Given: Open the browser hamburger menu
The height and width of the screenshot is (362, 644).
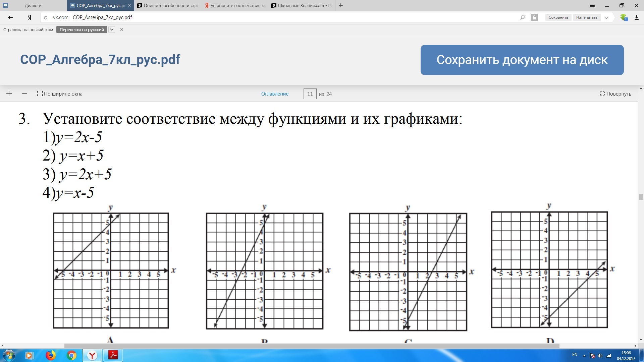Looking at the screenshot, I should pyautogui.click(x=592, y=5).
